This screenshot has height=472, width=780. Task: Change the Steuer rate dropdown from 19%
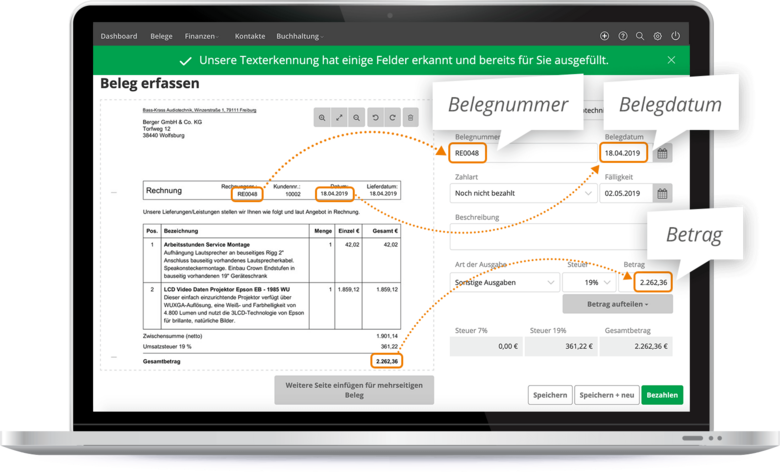tap(588, 283)
